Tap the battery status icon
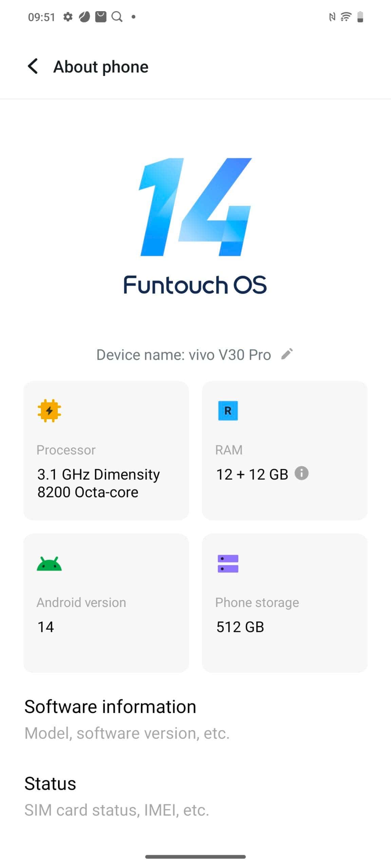 pos(360,17)
